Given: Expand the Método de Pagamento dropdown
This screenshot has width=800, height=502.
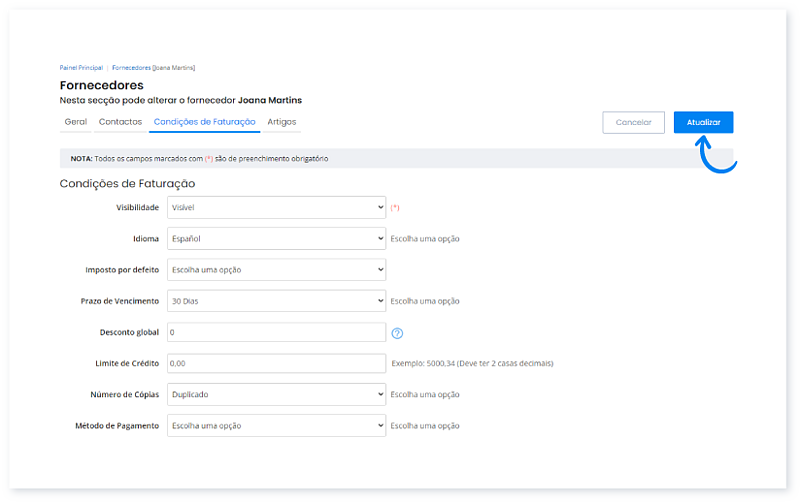Looking at the screenshot, I should (276, 425).
